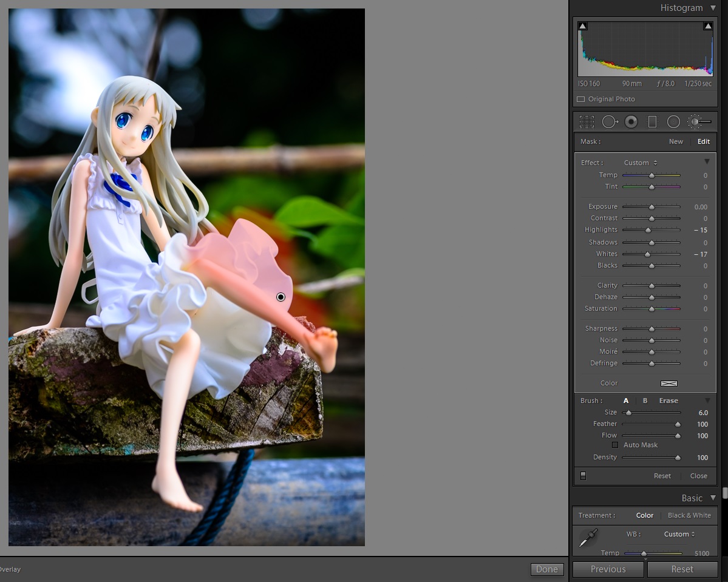Viewport: 728px width, 582px height.
Task: Click the Exposure value 0.00 field
Action: (701, 207)
